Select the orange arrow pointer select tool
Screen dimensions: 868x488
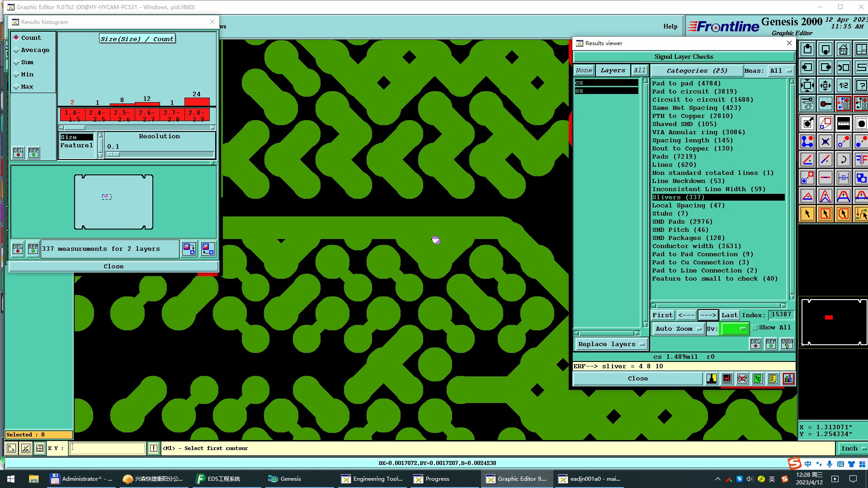pyautogui.click(x=807, y=214)
